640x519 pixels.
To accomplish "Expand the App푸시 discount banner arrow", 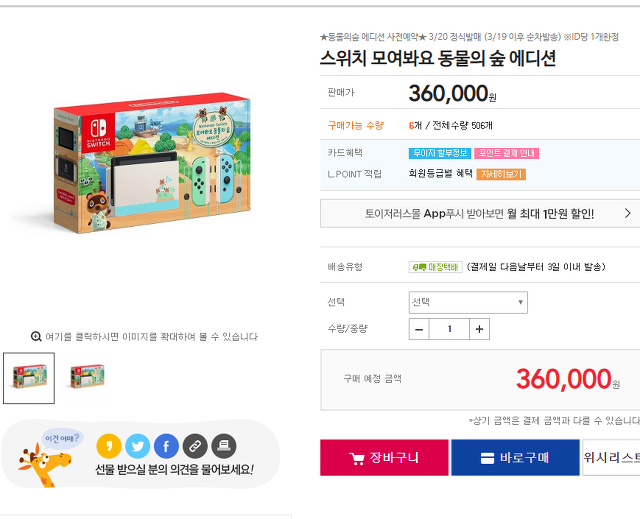I will click(627, 213).
